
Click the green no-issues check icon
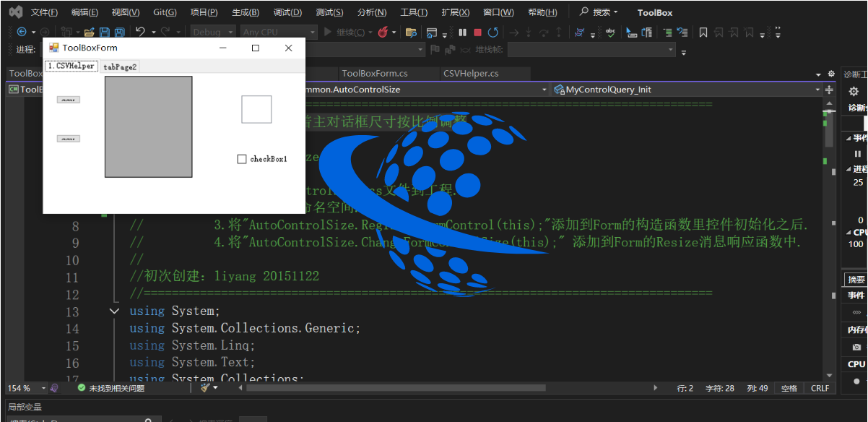82,388
